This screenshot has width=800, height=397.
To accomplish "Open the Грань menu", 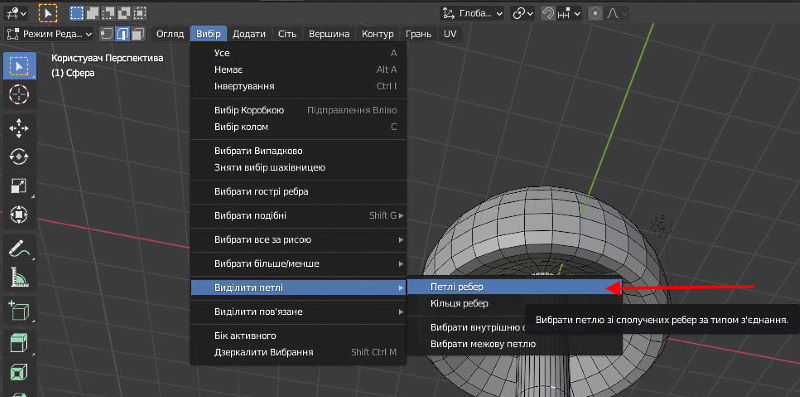I will coord(418,34).
